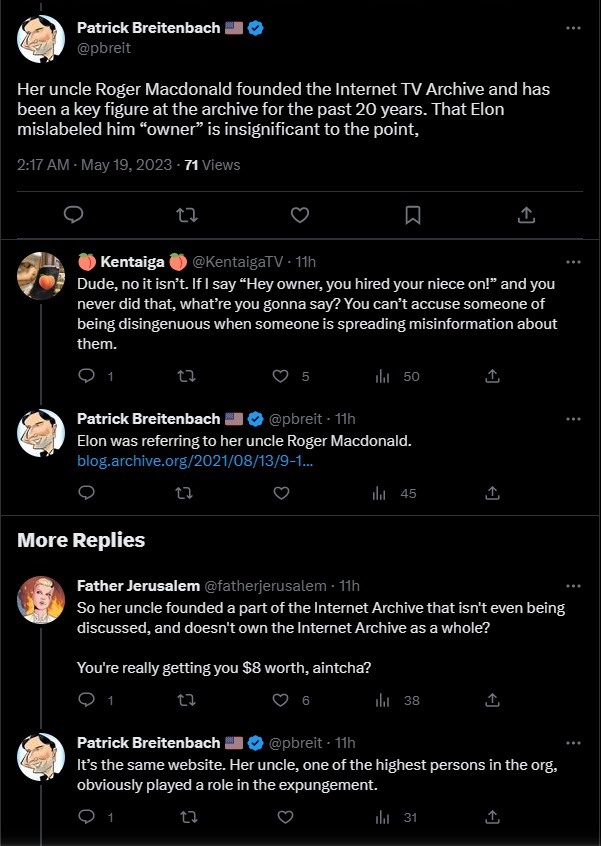
Task: Open more options on the main tweet
Action: (573, 28)
